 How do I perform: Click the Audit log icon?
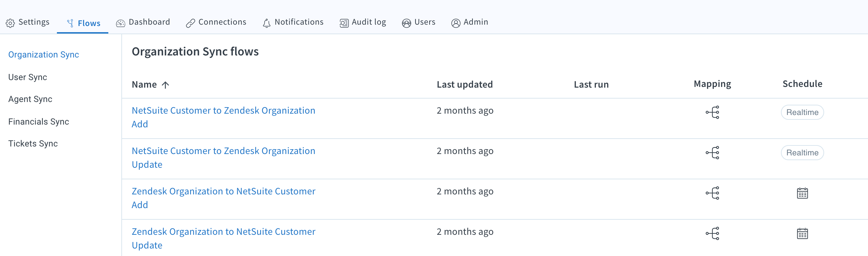pyautogui.click(x=344, y=23)
